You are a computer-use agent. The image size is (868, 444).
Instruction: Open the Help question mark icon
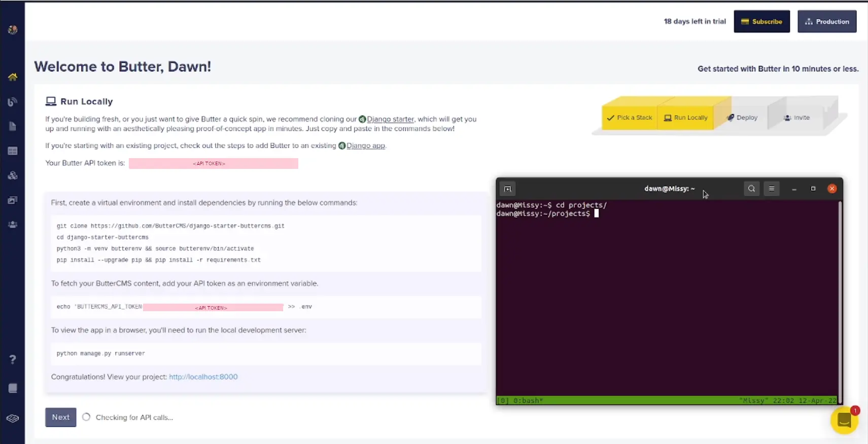coord(13,359)
